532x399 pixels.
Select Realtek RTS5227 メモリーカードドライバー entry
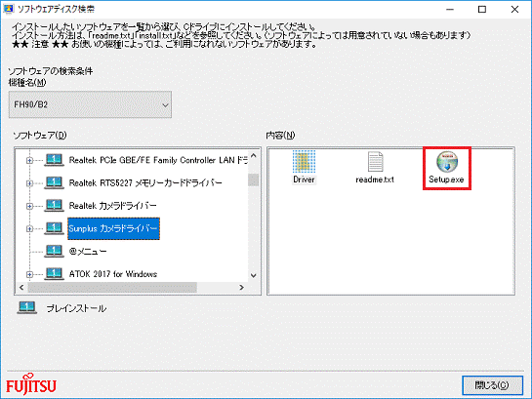pos(145,183)
